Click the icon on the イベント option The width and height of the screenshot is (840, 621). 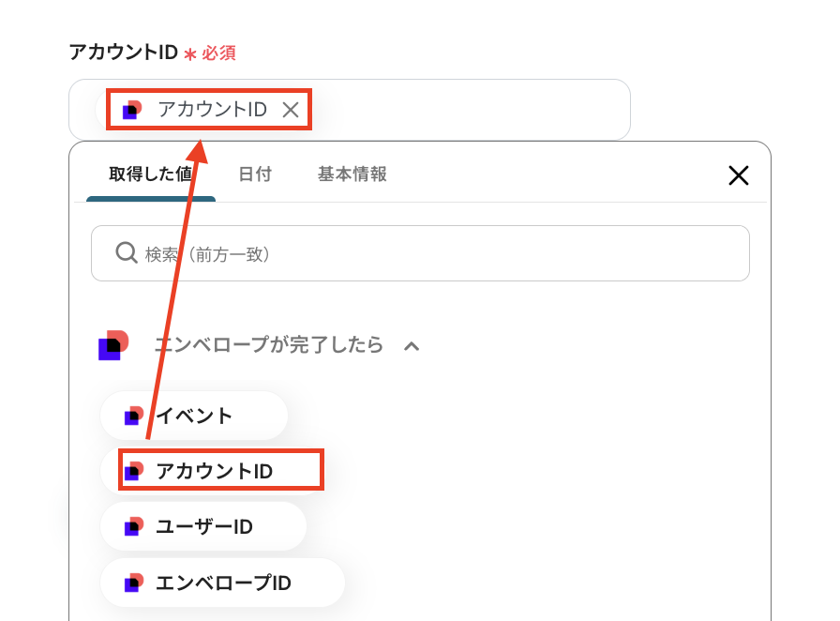pyautogui.click(x=133, y=416)
